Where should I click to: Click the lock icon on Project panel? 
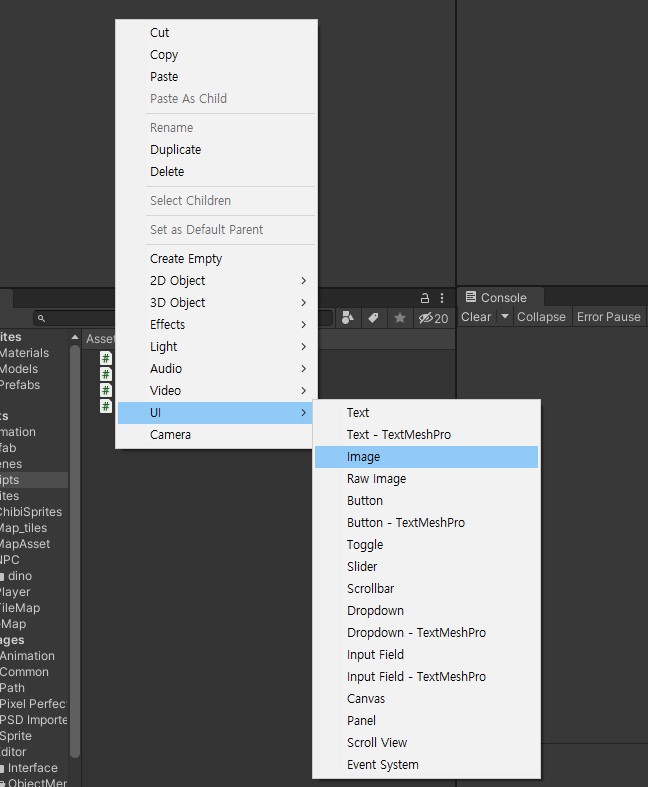[425, 298]
